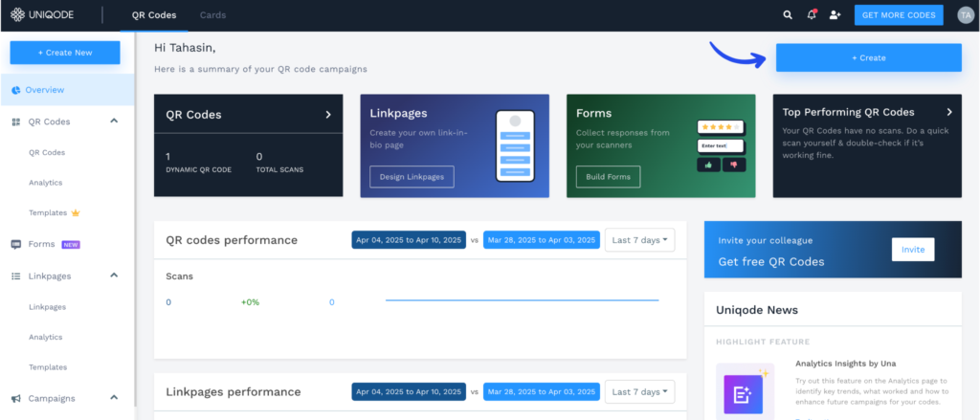The width and height of the screenshot is (980, 420).
Task: Click the + Create New button
Action: click(65, 53)
